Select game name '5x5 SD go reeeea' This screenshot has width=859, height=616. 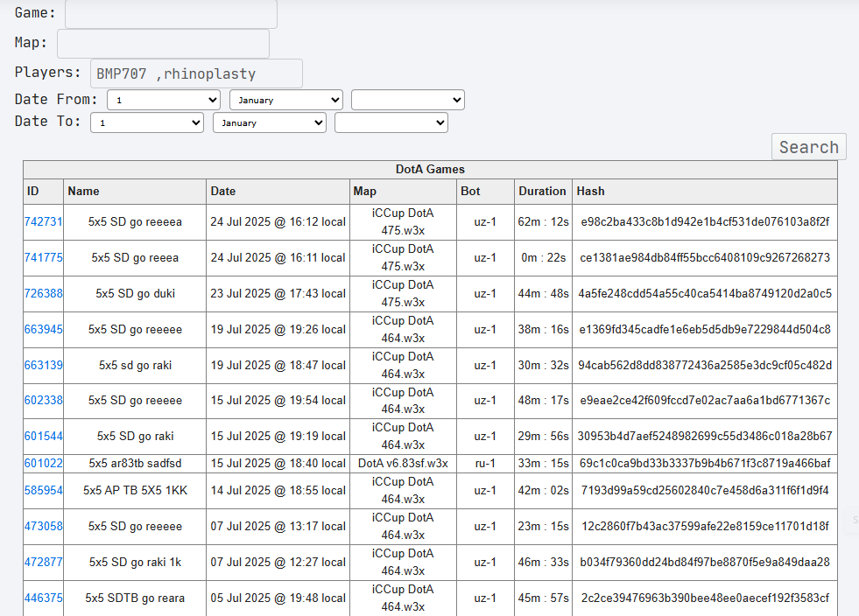pos(135,221)
